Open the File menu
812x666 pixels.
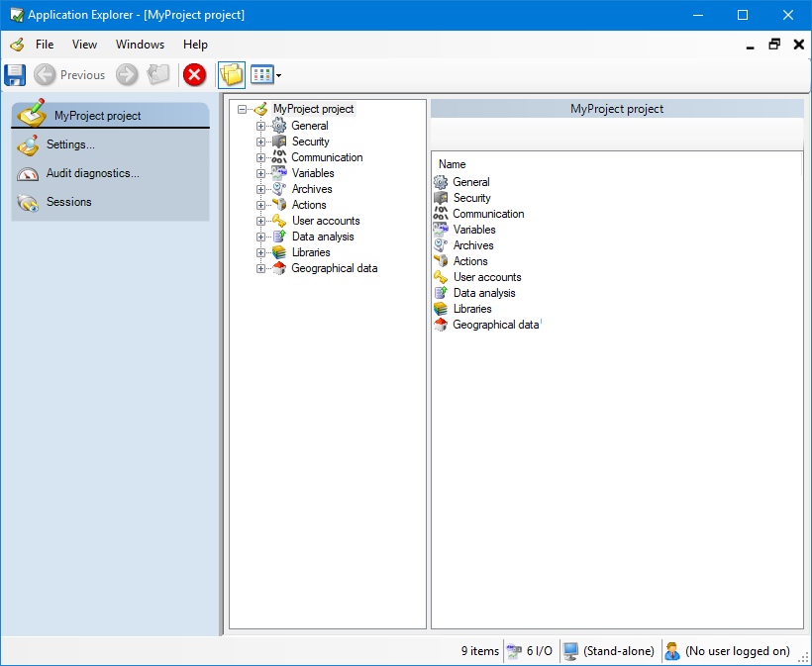click(45, 45)
